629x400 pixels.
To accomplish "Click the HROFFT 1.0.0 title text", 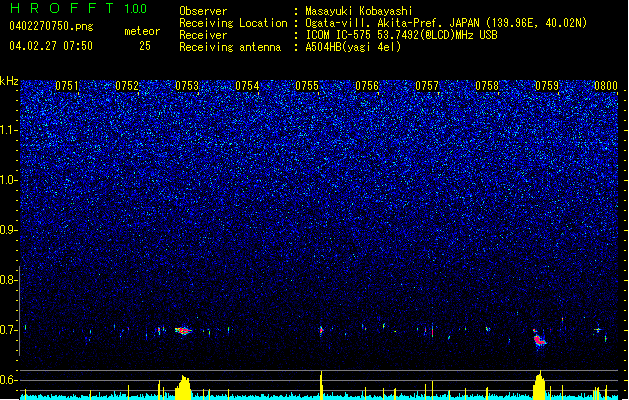I will point(79,8).
